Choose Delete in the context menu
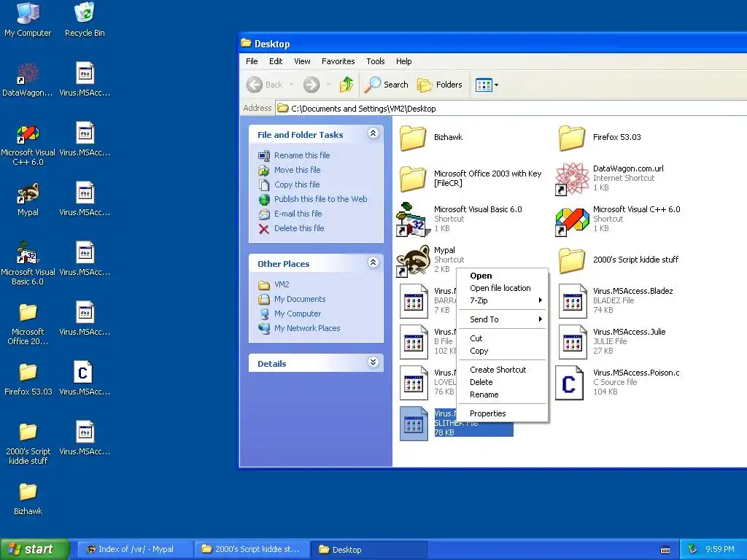 tap(503, 382)
